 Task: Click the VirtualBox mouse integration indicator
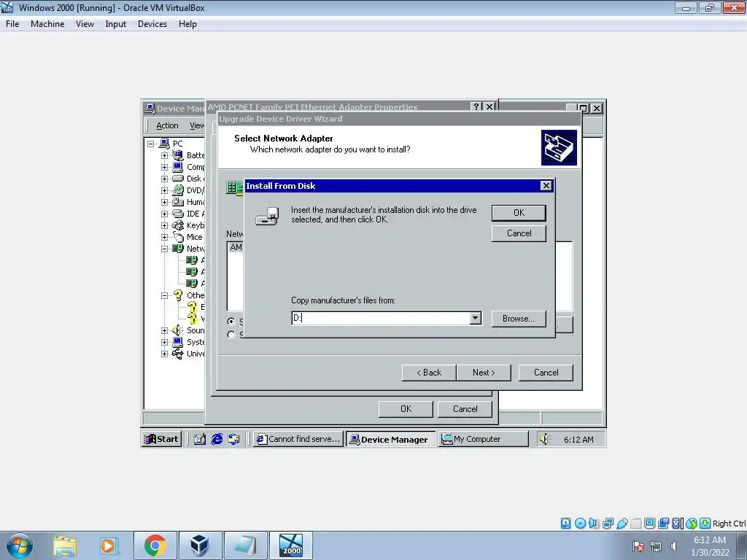(x=692, y=524)
